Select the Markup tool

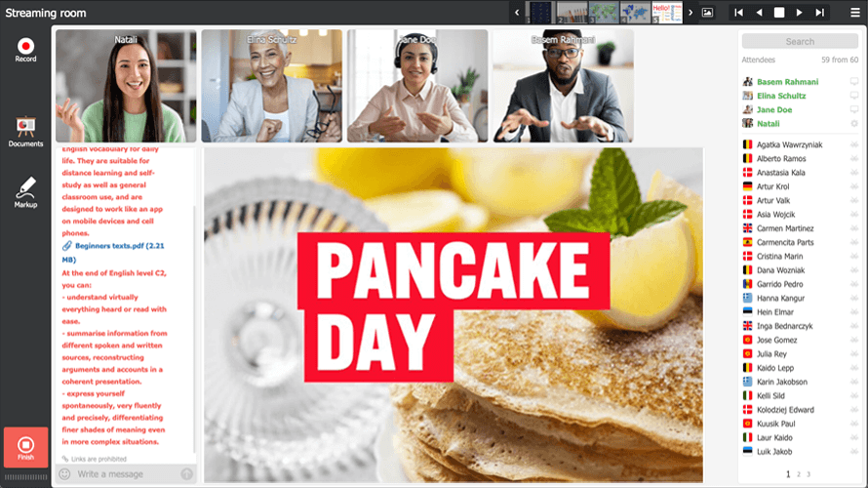click(x=25, y=192)
